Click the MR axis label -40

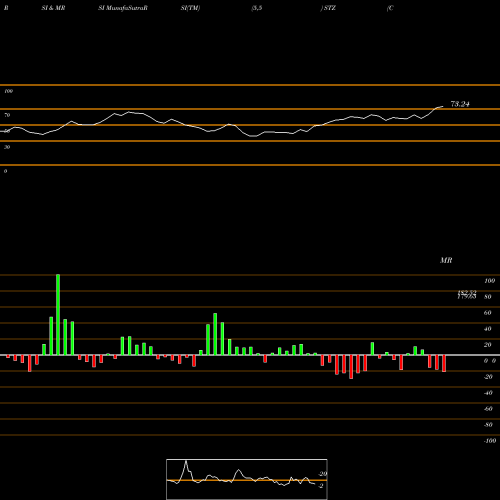click(x=488, y=393)
